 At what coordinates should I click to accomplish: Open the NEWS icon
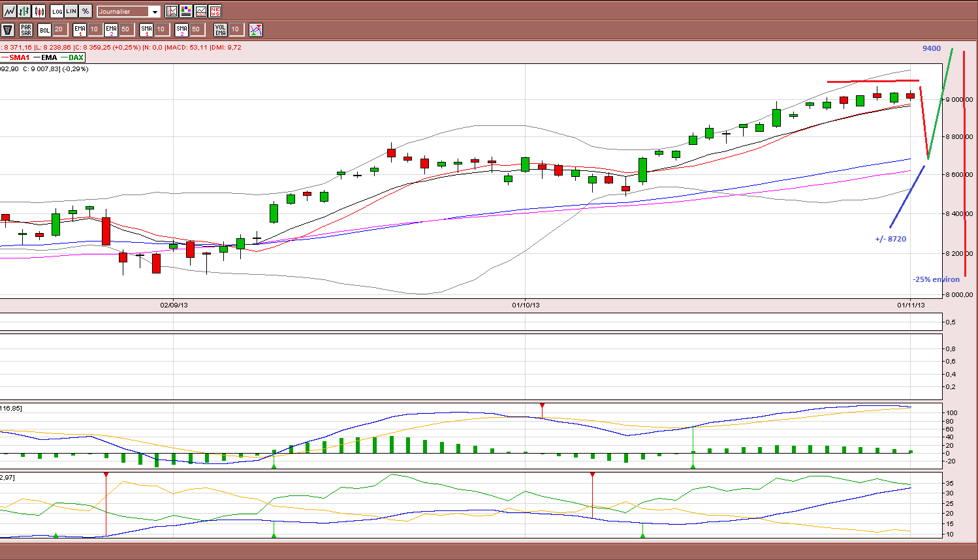215,11
